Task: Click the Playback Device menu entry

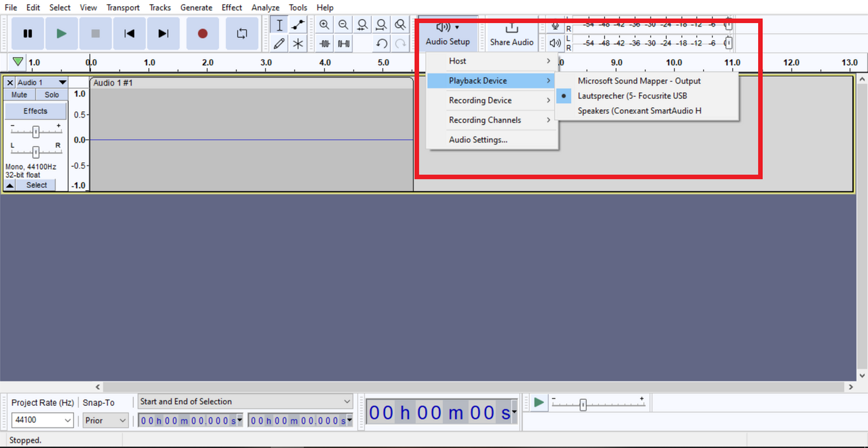Action: pos(492,81)
